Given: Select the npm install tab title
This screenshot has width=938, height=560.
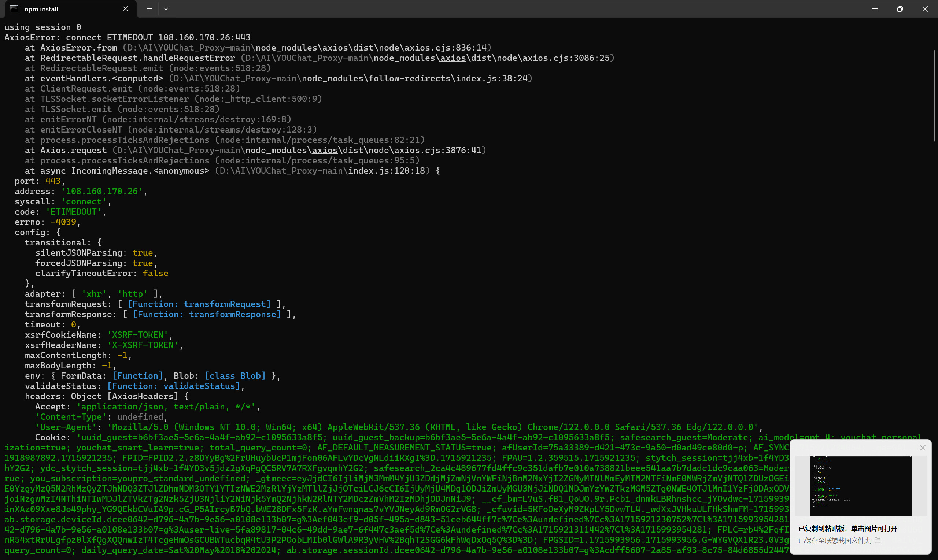Looking at the screenshot, I should (41, 9).
